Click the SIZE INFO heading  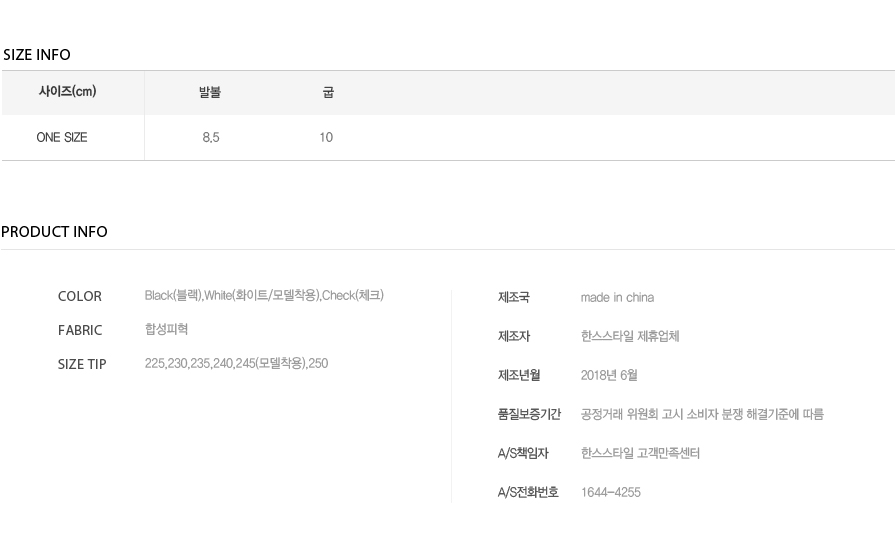pos(37,55)
